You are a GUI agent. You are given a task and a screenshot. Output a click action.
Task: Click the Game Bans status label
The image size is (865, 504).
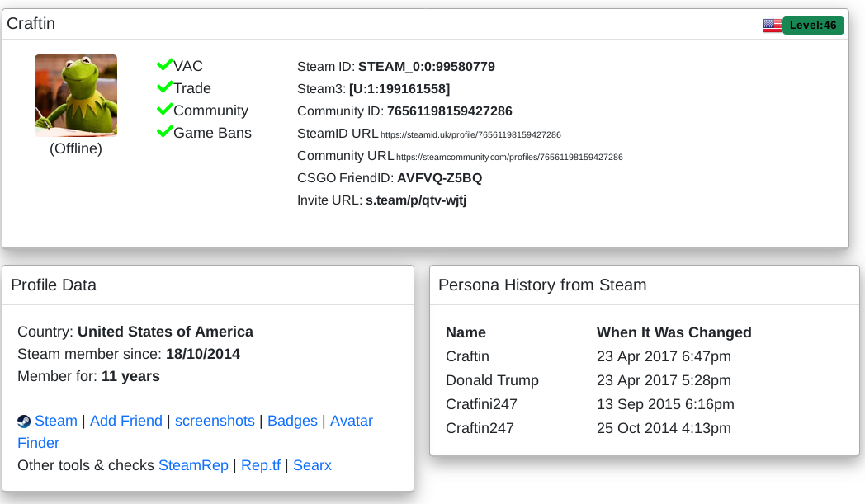tap(212, 133)
